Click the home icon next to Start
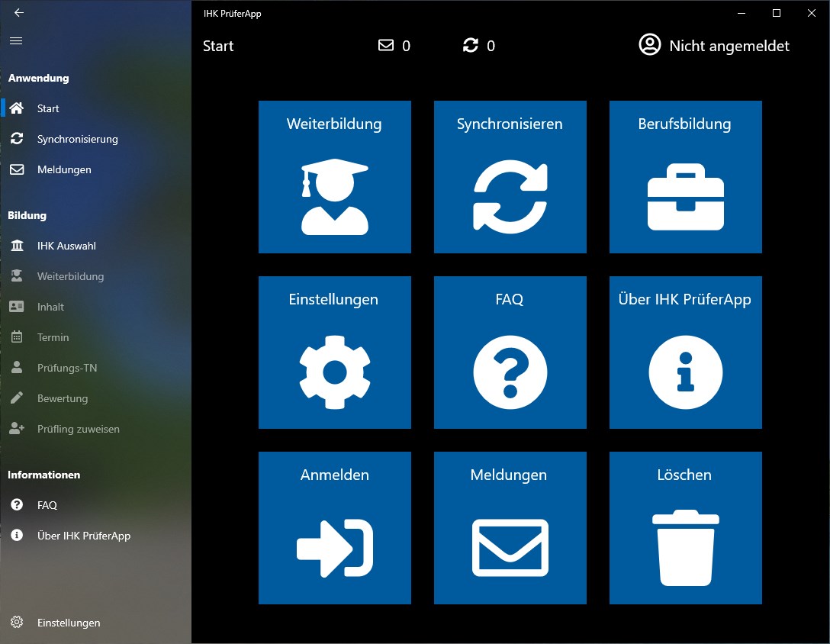Screen dimensions: 830x644 pyautogui.click(x=17, y=108)
